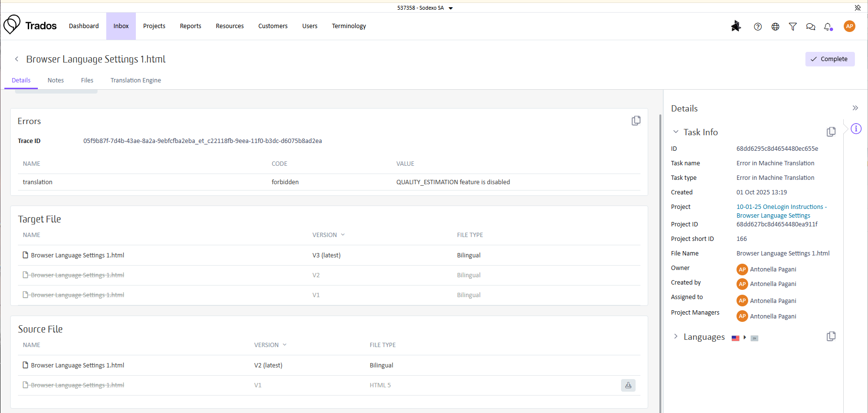Open the help question mark icon
Image resolution: width=868 pixels, height=413 pixels.
tap(757, 27)
